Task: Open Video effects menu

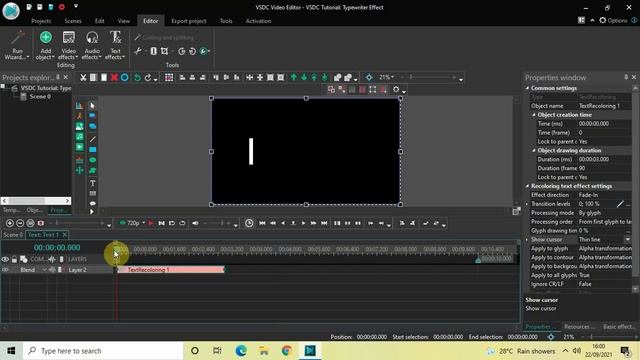Action: tap(68, 45)
